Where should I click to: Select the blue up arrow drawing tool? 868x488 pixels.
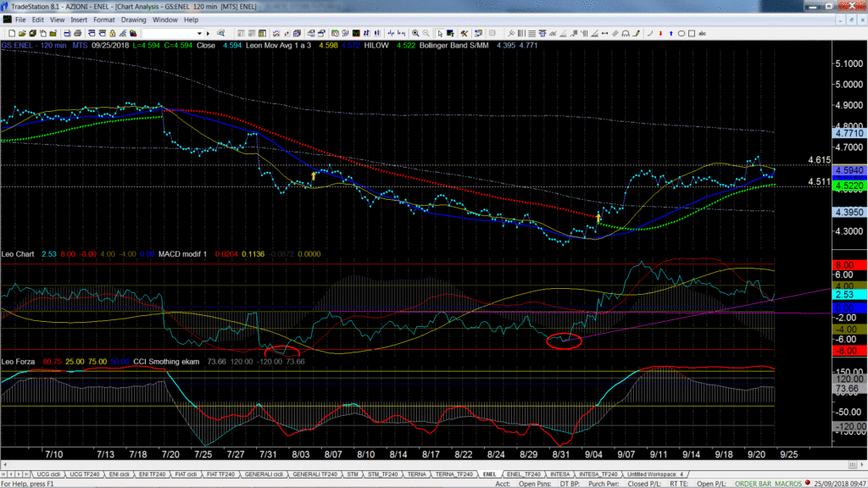pyautogui.click(x=671, y=34)
